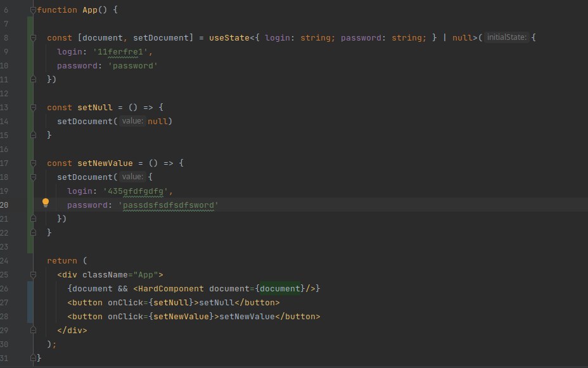Click value hint on line 18
Viewport: 588px width, 368px height.
132,177
